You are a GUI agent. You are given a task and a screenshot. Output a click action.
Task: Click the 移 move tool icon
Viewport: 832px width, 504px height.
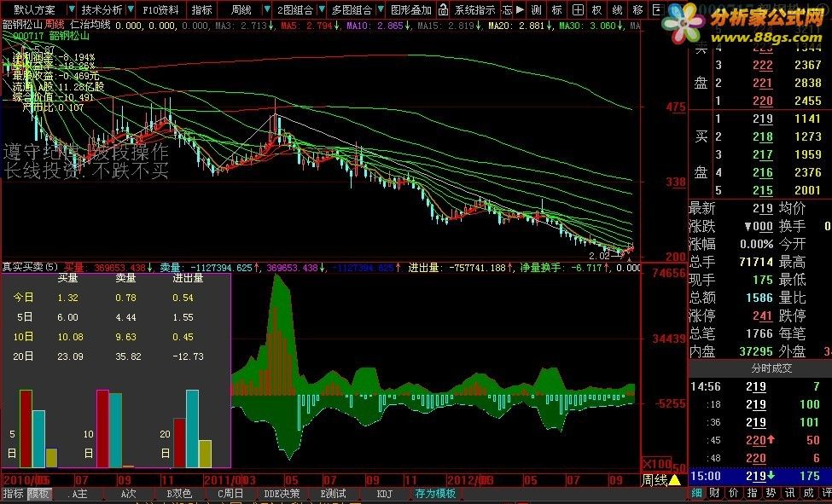pyautogui.click(x=637, y=9)
